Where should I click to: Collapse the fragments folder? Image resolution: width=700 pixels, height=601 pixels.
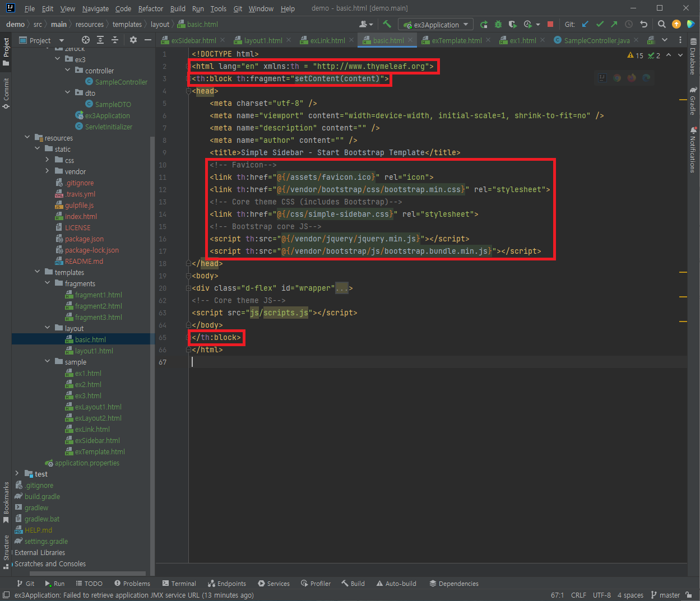click(x=47, y=283)
